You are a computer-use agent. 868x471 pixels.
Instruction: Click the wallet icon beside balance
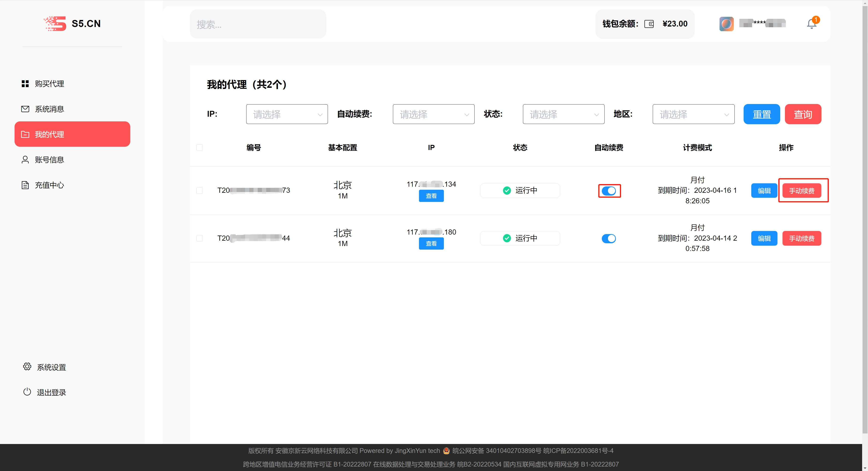click(649, 24)
